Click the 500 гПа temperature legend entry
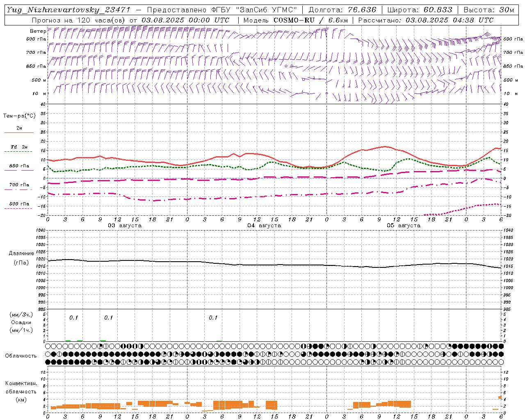 (19, 204)
